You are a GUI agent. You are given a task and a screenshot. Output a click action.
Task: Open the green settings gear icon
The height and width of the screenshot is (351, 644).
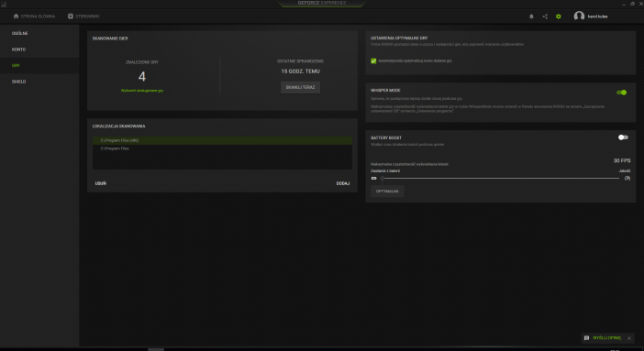click(x=558, y=16)
